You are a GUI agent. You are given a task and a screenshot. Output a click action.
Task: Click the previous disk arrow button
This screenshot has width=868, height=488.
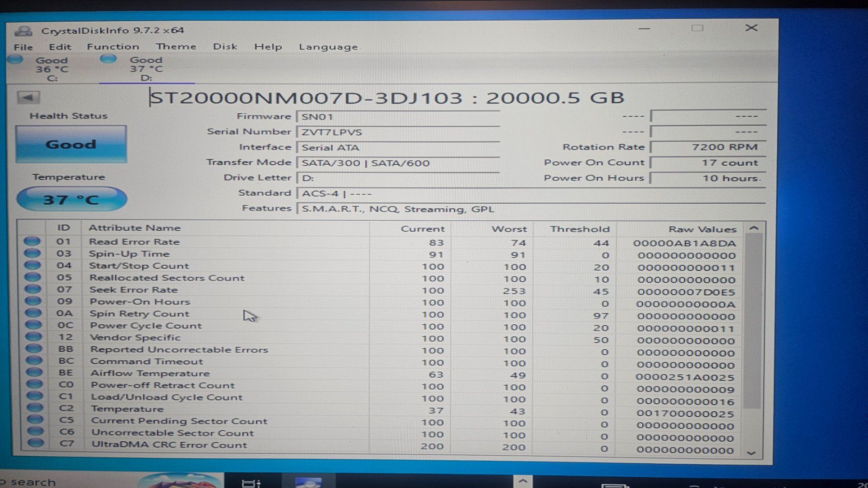[28, 97]
